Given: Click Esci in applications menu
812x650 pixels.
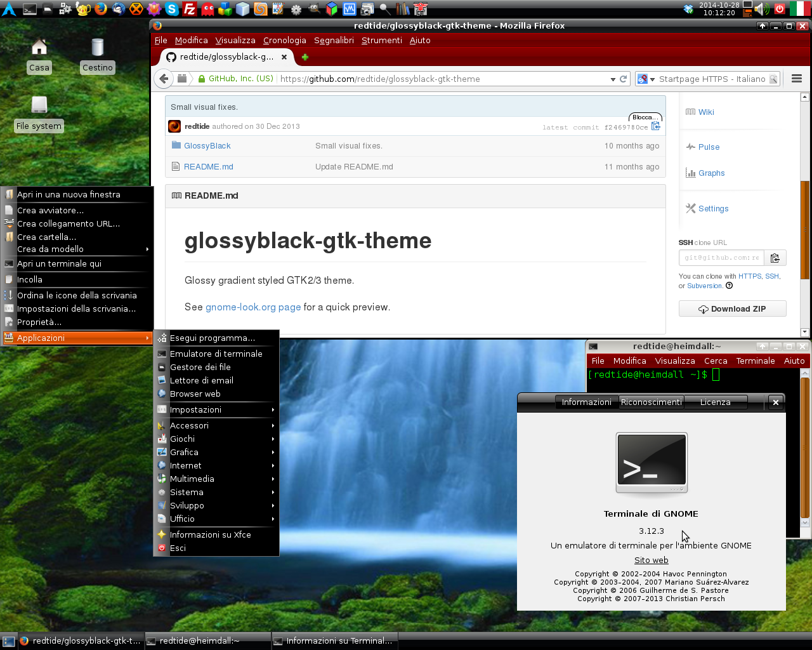Looking at the screenshot, I should [x=216, y=548].
